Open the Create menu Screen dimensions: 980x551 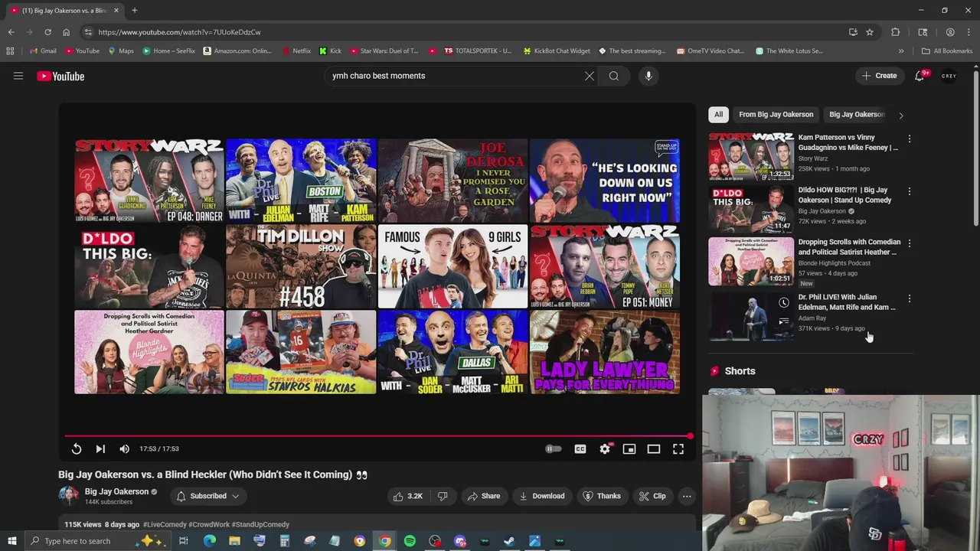coord(879,76)
